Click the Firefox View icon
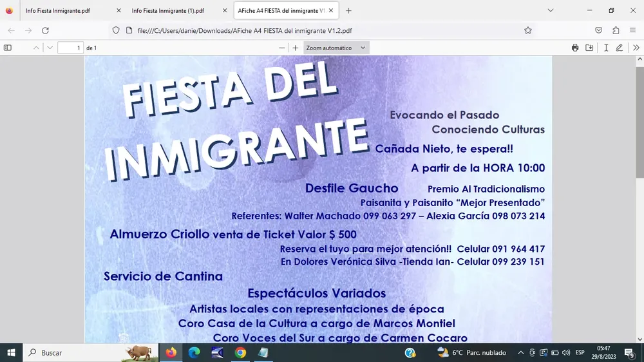The height and width of the screenshot is (362, 644). tap(9, 11)
